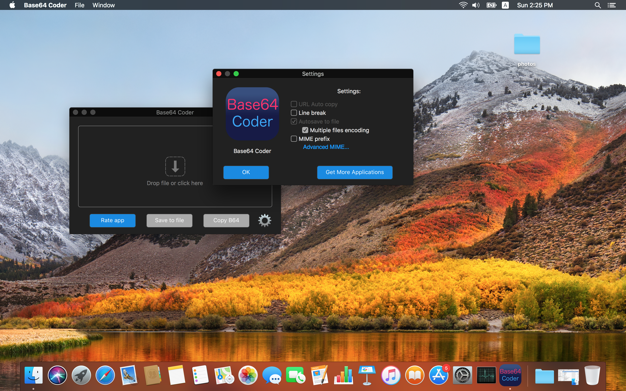The height and width of the screenshot is (391, 626).
Task: Open Finder from the dock
Action: coord(34,375)
